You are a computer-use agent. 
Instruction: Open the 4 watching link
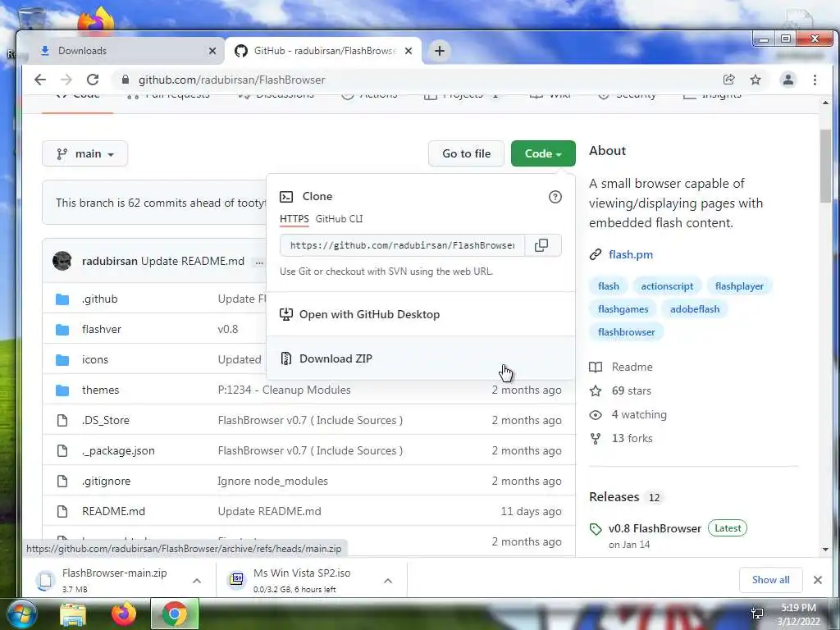[639, 414]
